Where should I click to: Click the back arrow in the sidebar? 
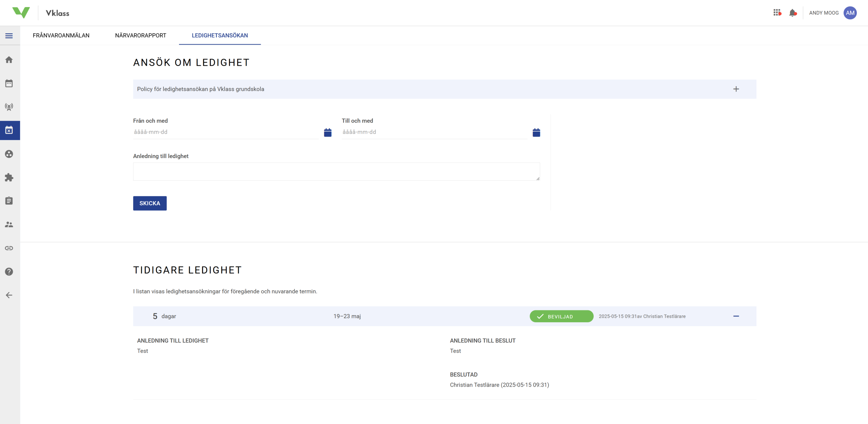point(9,295)
